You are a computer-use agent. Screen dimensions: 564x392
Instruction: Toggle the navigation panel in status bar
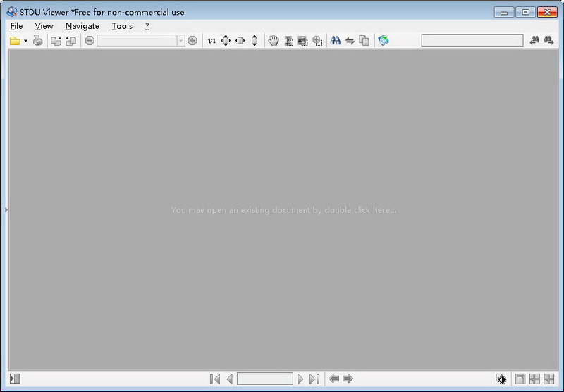coord(15,379)
